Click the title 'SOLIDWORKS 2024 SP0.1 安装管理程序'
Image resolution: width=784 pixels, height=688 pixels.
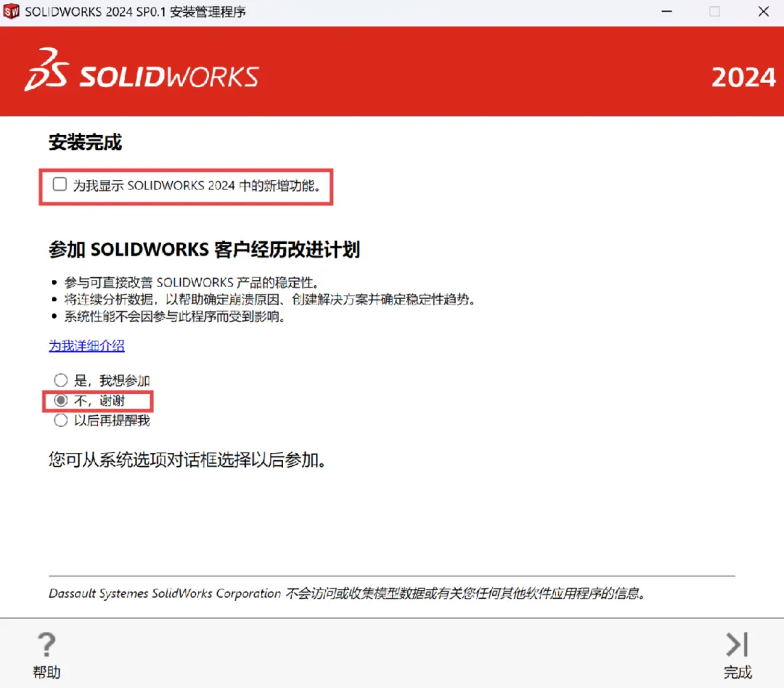(x=136, y=12)
